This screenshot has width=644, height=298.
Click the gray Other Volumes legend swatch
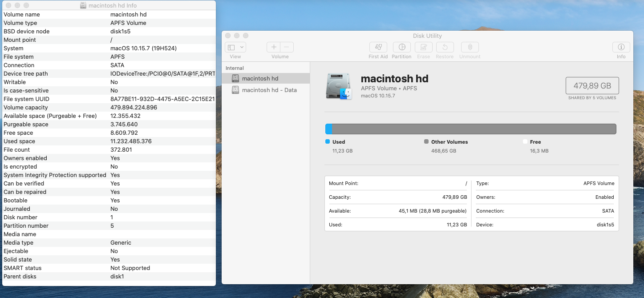(426, 141)
